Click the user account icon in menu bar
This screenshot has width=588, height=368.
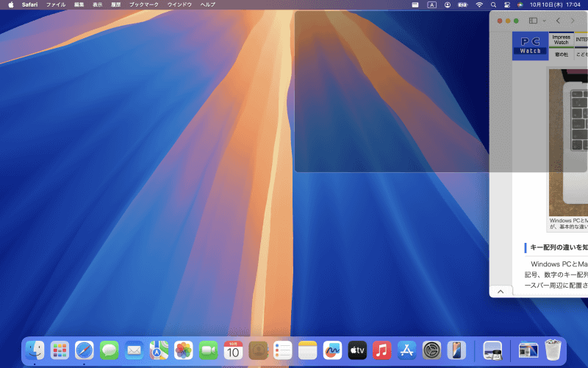pos(448,5)
